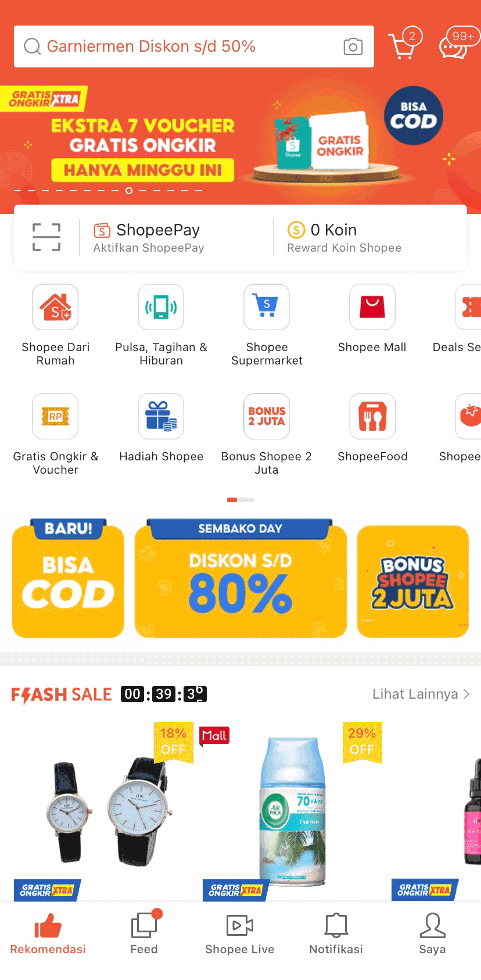
Task: Go to the Saya profile tab
Action: pos(432,932)
